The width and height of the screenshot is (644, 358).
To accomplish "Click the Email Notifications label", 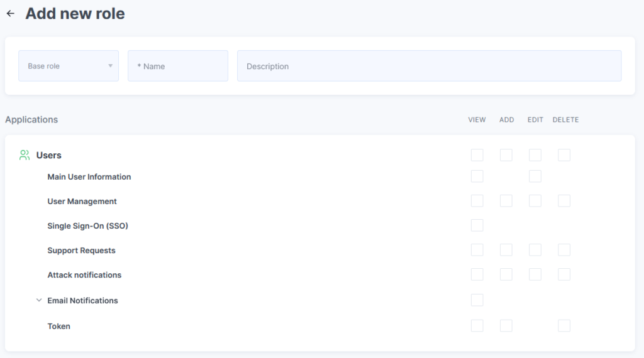I will coord(82,301).
